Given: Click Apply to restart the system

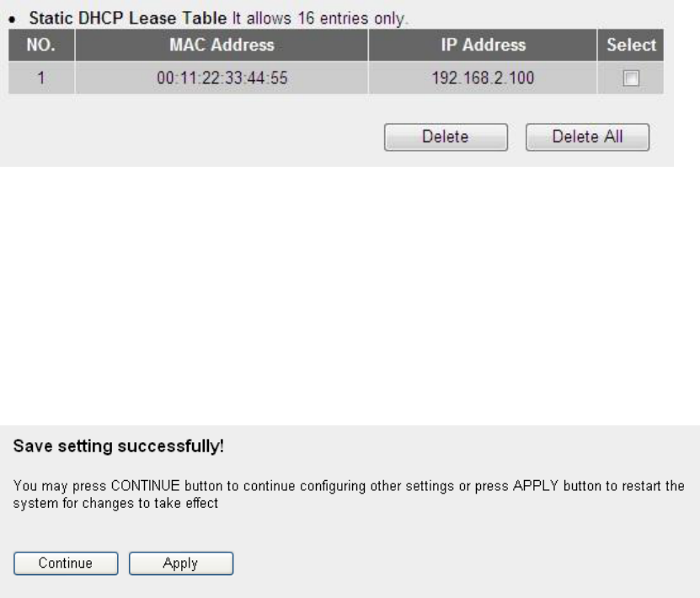Looking at the screenshot, I should coord(180,563).
